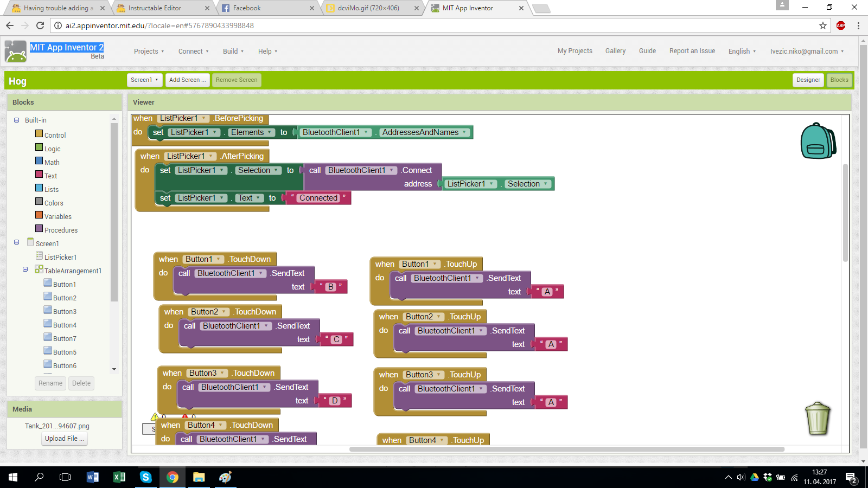Screen dimensions: 868x488
Task: Go to My Projects
Action: point(575,51)
